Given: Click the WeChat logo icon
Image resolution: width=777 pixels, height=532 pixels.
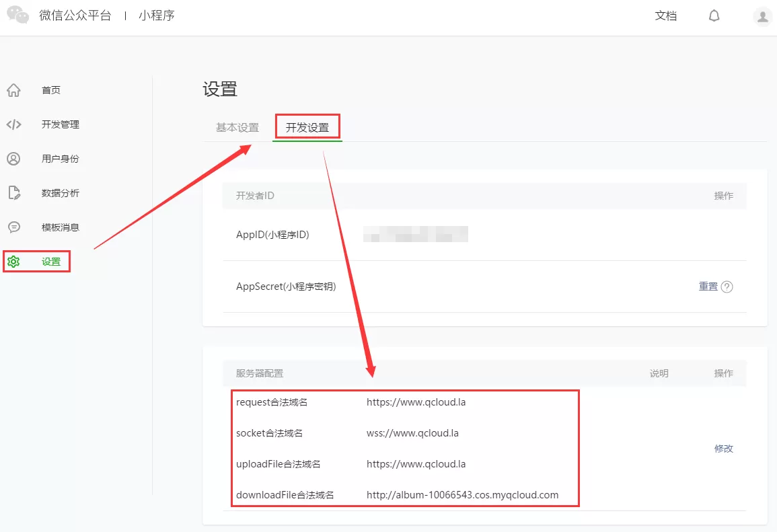Looking at the screenshot, I should coord(18,15).
